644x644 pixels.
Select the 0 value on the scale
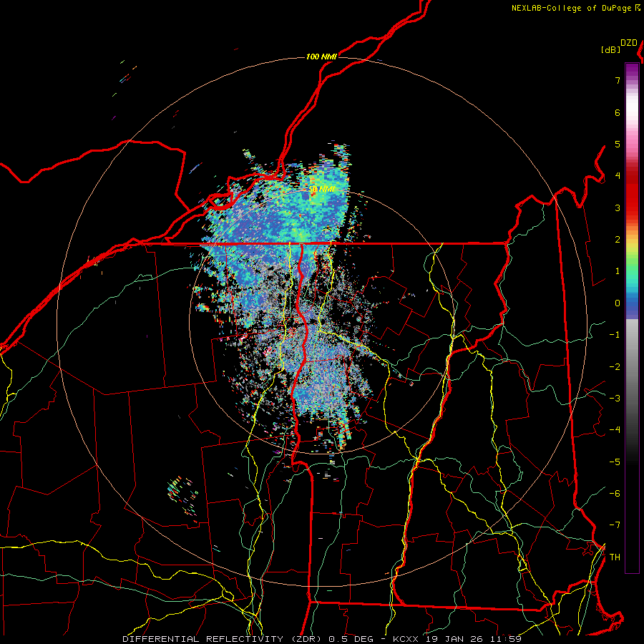tap(618, 303)
